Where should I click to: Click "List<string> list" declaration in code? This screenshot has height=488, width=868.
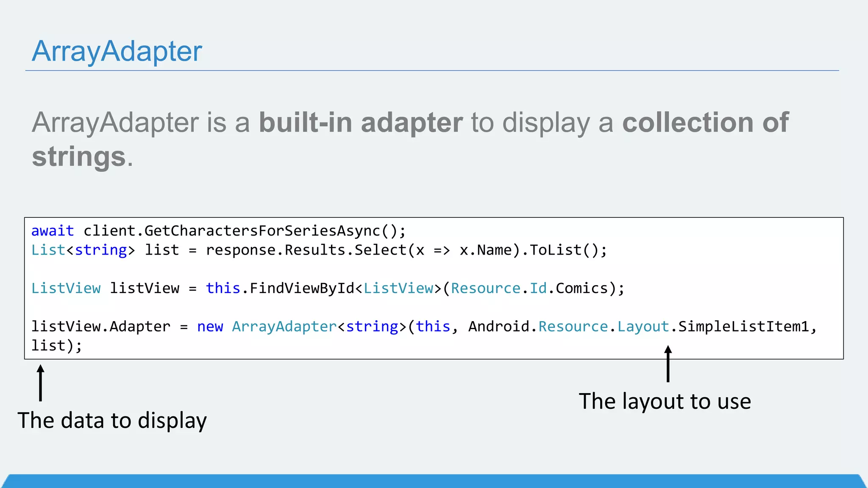(x=105, y=250)
